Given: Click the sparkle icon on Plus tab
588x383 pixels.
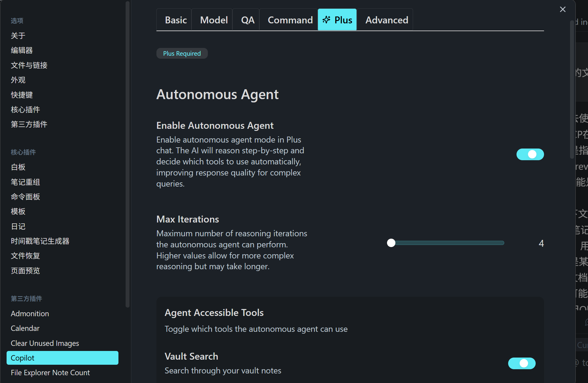Looking at the screenshot, I should [x=326, y=20].
